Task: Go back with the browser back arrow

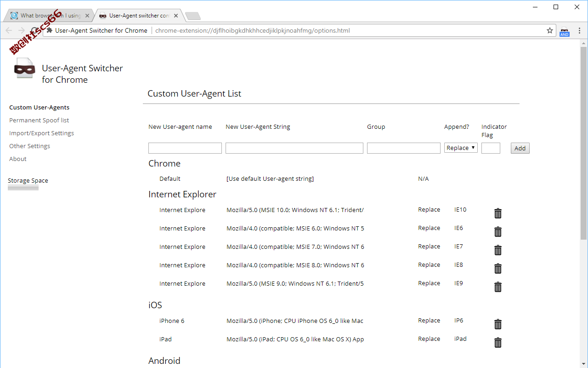Action: (x=9, y=31)
